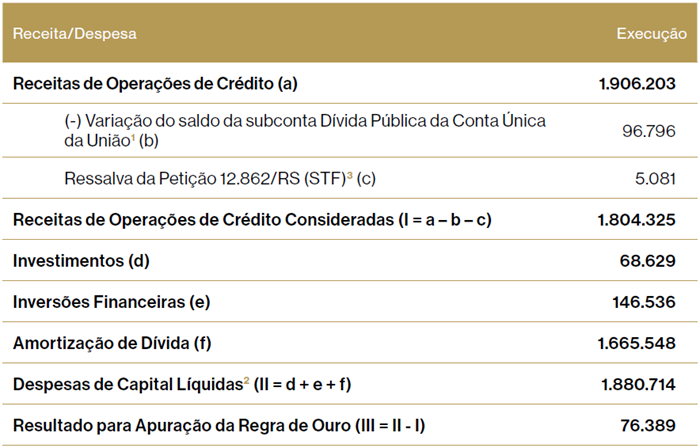Click the Investimentos value 68.629
The height and width of the screenshot is (448, 700).
(648, 261)
